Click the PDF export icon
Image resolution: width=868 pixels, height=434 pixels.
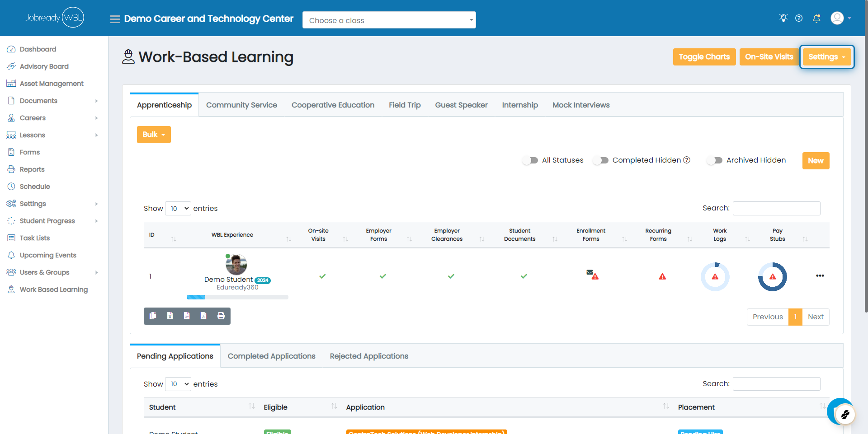click(x=203, y=316)
